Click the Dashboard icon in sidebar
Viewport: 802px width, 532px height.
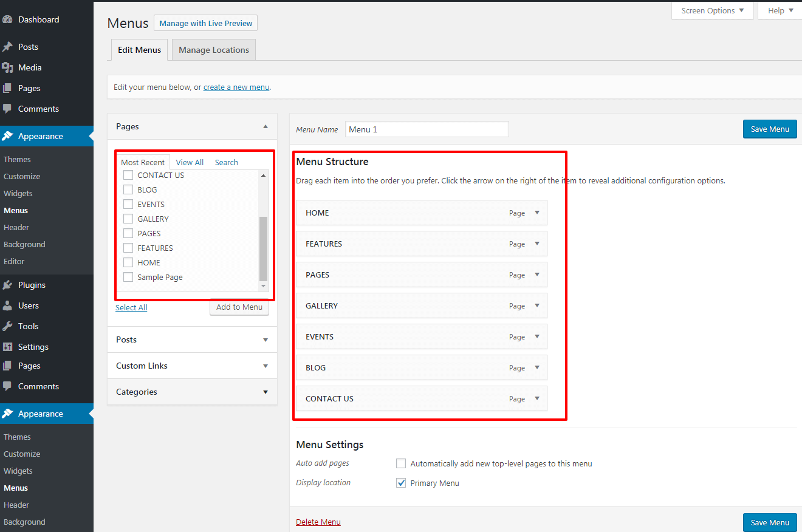tap(7, 19)
